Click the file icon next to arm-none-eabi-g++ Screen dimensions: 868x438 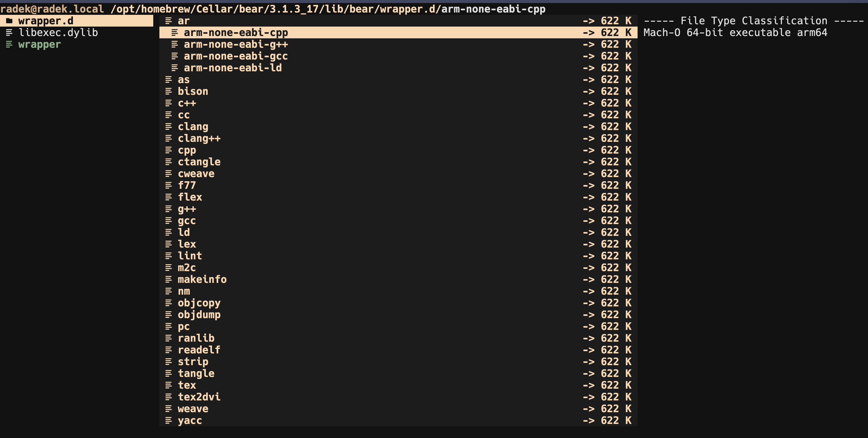tap(174, 44)
